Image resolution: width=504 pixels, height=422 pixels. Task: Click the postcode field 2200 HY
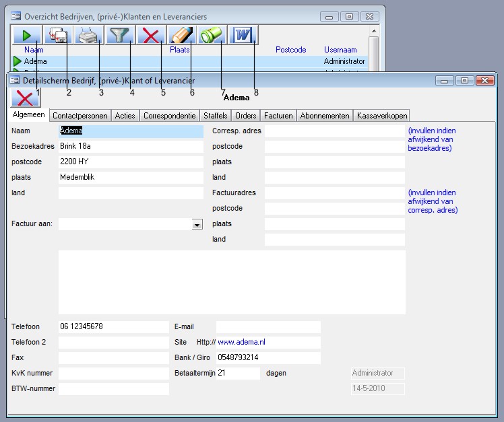click(x=131, y=162)
